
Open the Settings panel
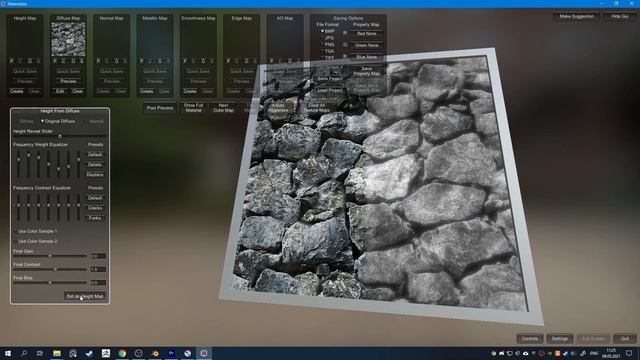pos(560,339)
